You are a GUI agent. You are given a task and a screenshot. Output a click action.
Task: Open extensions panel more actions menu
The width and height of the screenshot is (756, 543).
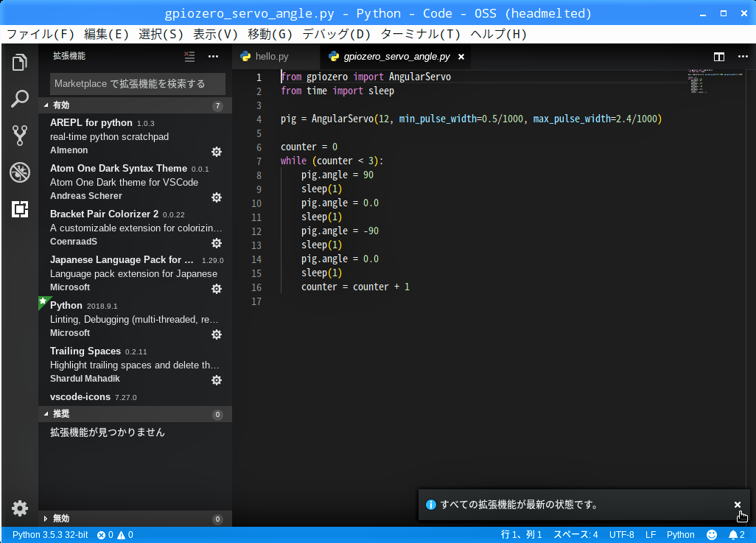pos(213,57)
